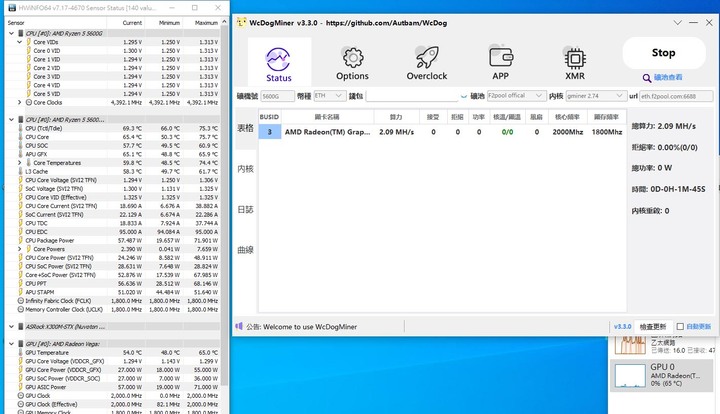
Task: Open the XMR chip tab
Action: coord(575,63)
